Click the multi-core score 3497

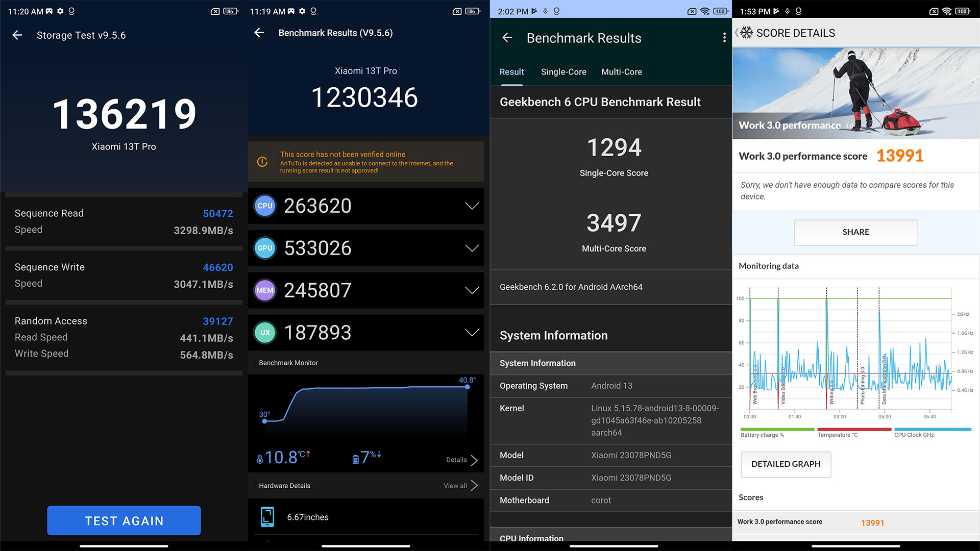coord(614,223)
